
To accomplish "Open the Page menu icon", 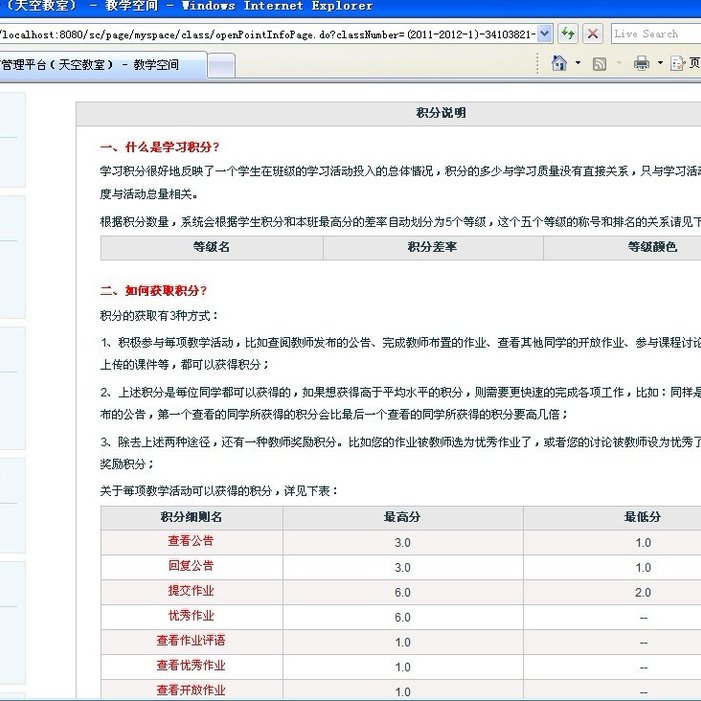I will 678,63.
